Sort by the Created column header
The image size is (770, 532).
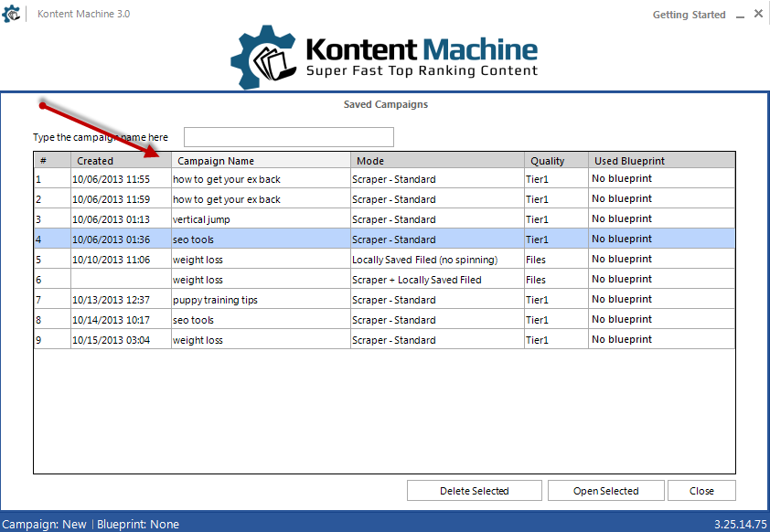[121, 161]
